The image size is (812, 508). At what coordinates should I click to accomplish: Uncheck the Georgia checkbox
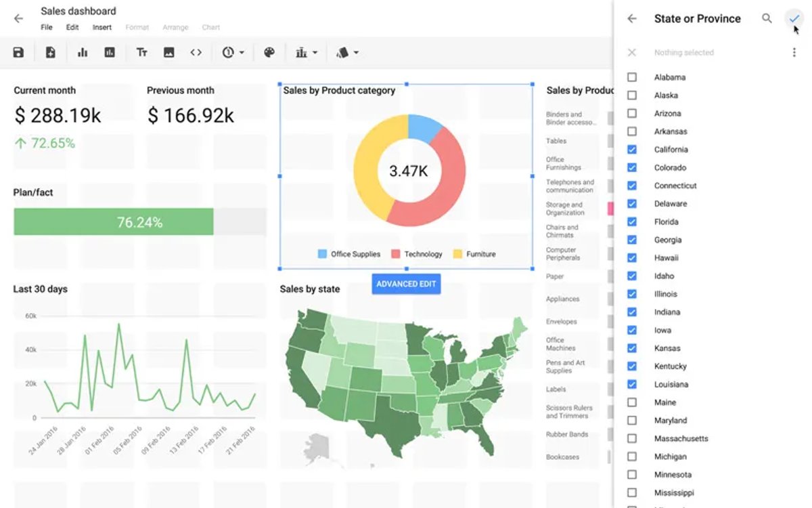click(x=632, y=240)
